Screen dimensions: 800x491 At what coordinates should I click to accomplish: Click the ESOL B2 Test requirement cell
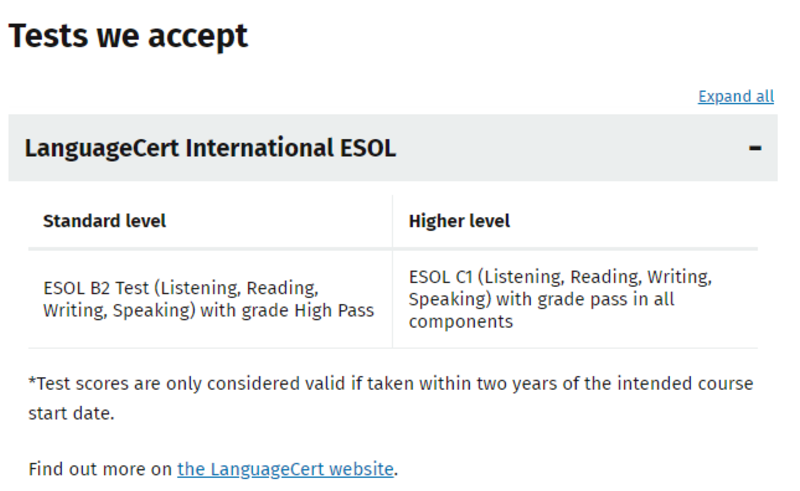(210, 299)
